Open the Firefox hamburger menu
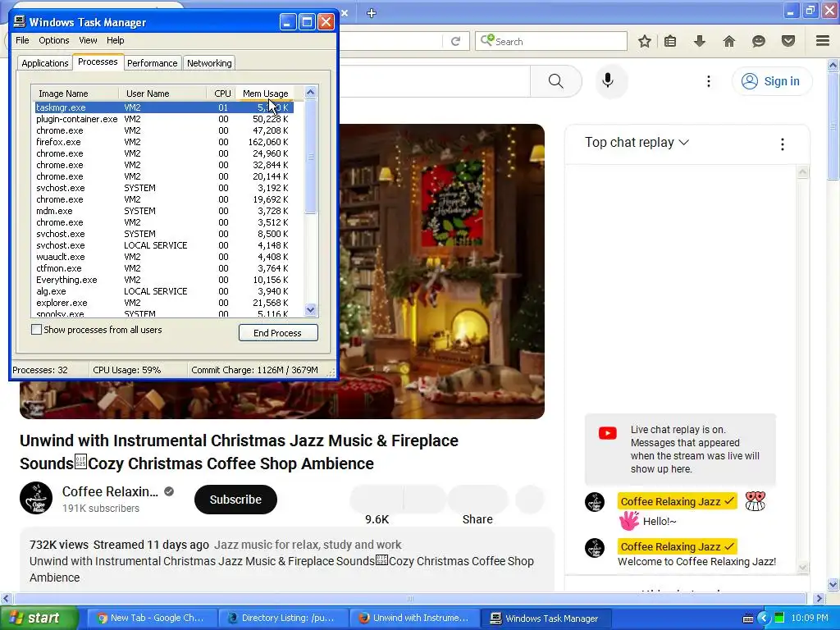The height and width of the screenshot is (630, 840). pyautogui.click(x=823, y=41)
